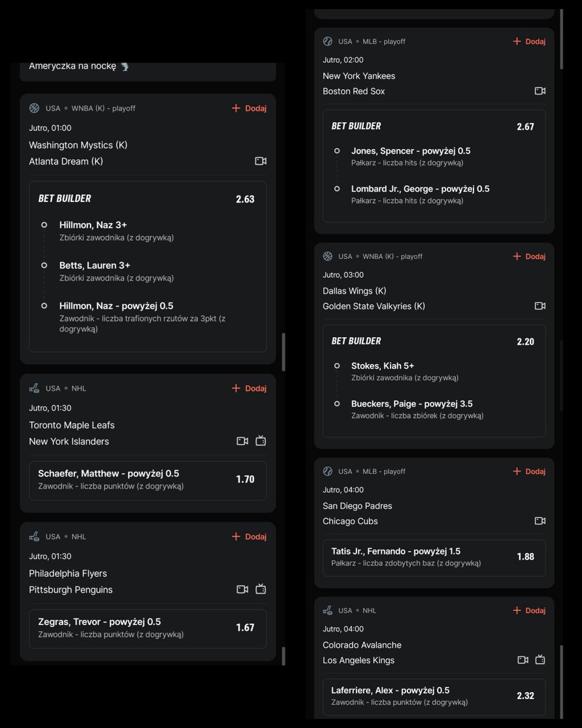The width and height of the screenshot is (582, 728).
Task: Open video icon for Yankees vs Red Sox
Action: [x=540, y=91]
